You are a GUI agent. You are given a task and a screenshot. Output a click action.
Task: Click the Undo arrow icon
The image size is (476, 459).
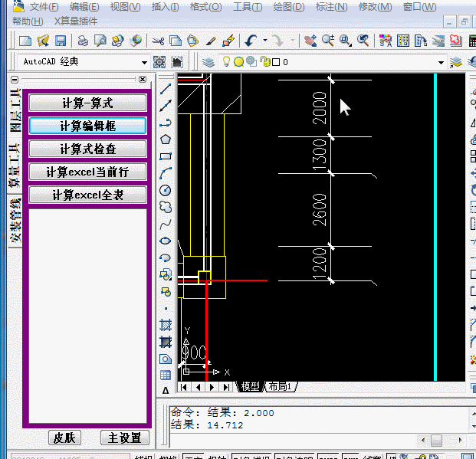point(251,41)
